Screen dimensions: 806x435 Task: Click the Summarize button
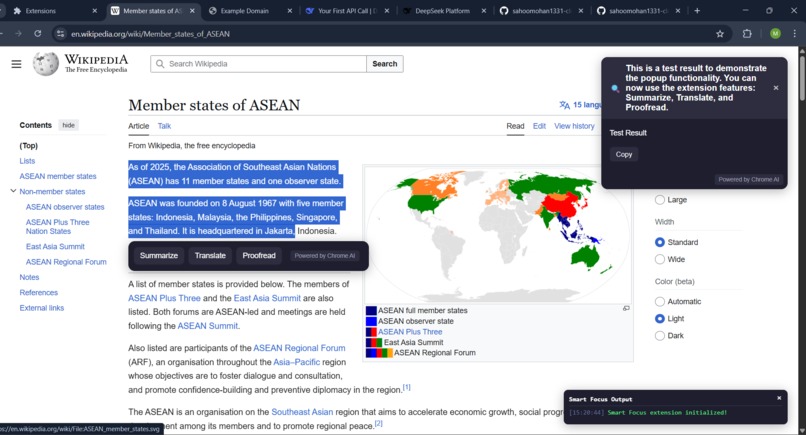(159, 256)
